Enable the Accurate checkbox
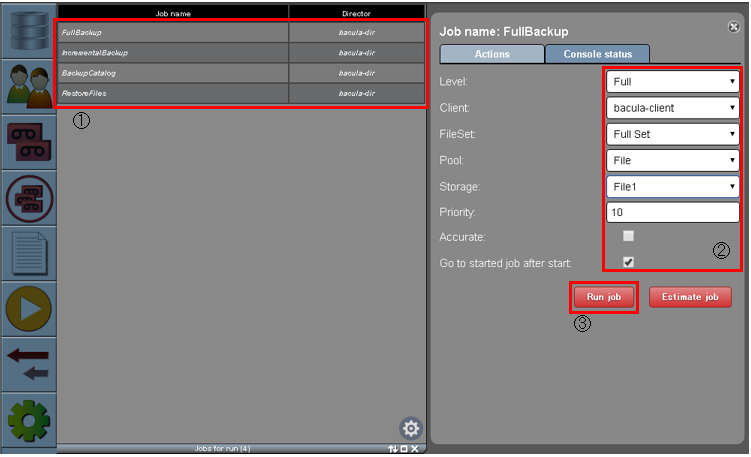The width and height of the screenshot is (751, 457). tap(628, 236)
